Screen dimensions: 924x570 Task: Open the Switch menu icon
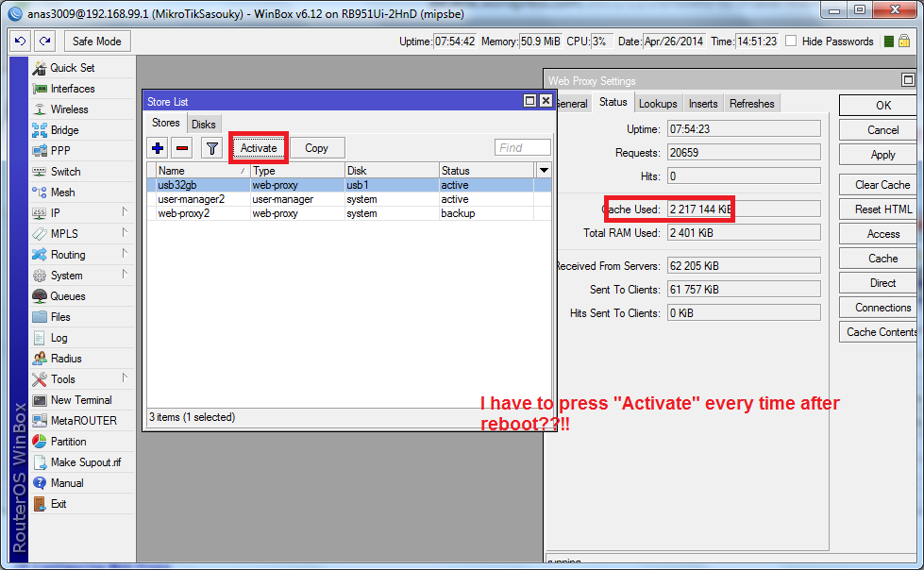click(40, 172)
